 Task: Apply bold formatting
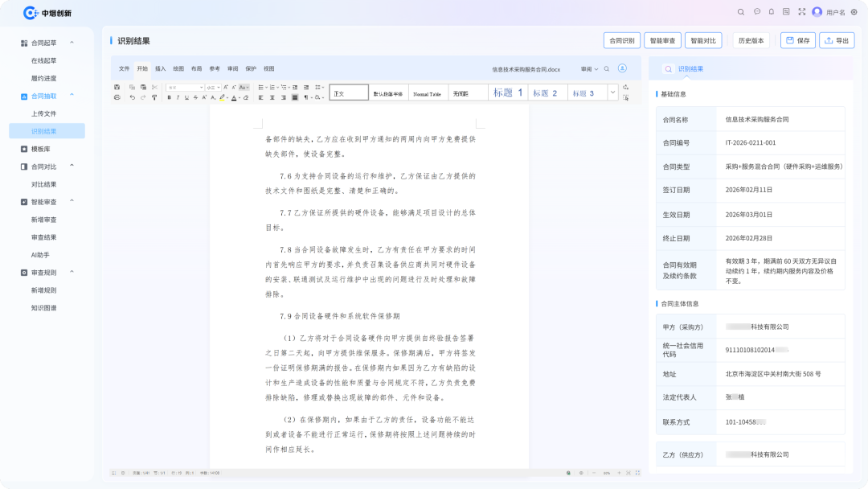point(170,97)
